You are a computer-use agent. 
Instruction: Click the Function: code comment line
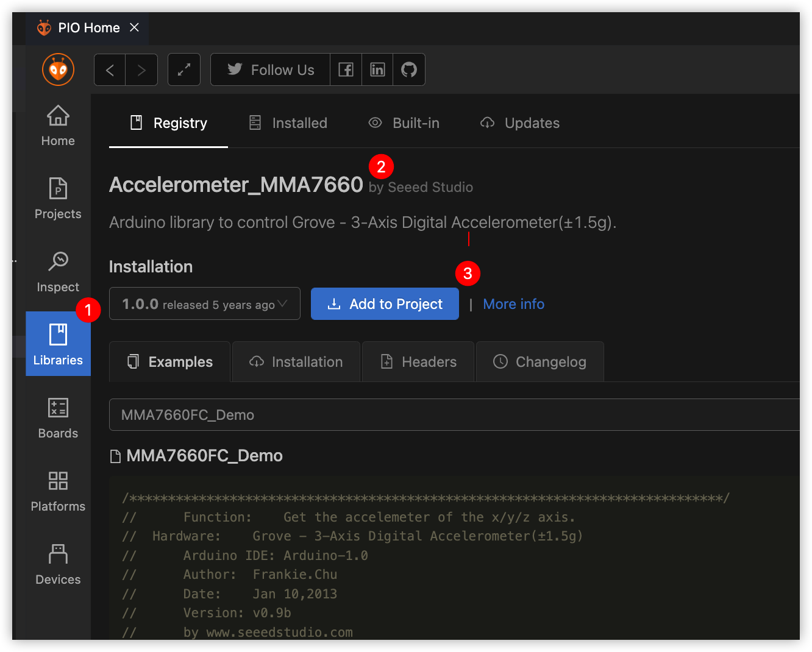[x=349, y=517]
